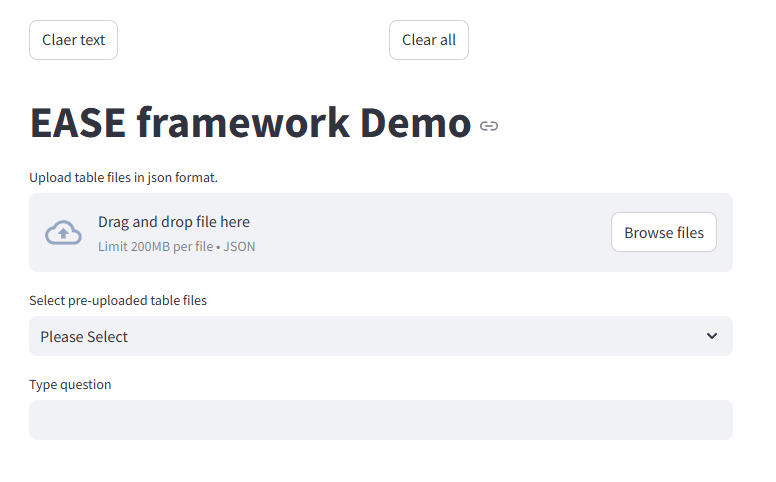Image resolution: width=776 pixels, height=482 pixels.
Task: Click the "Type question" label
Action: tap(70, 384)
